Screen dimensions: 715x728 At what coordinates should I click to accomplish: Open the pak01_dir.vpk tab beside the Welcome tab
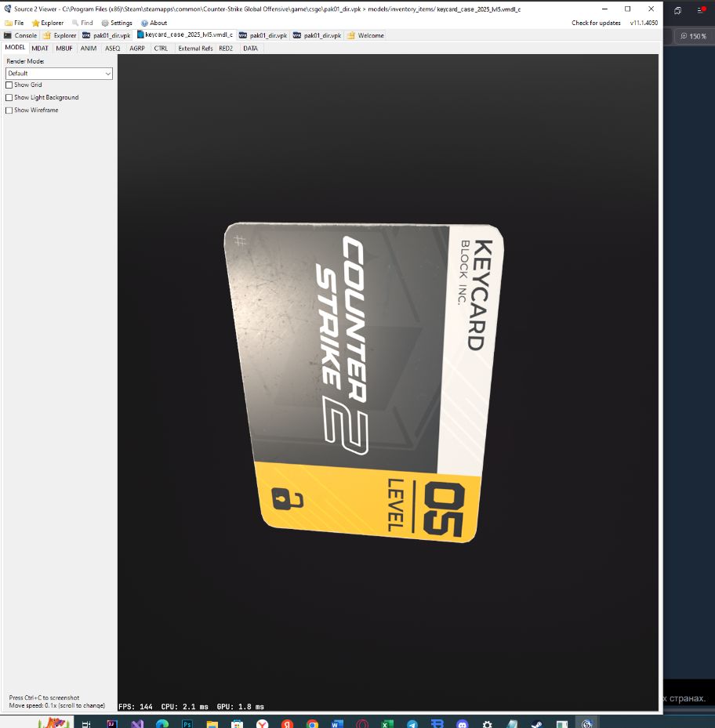318,35
